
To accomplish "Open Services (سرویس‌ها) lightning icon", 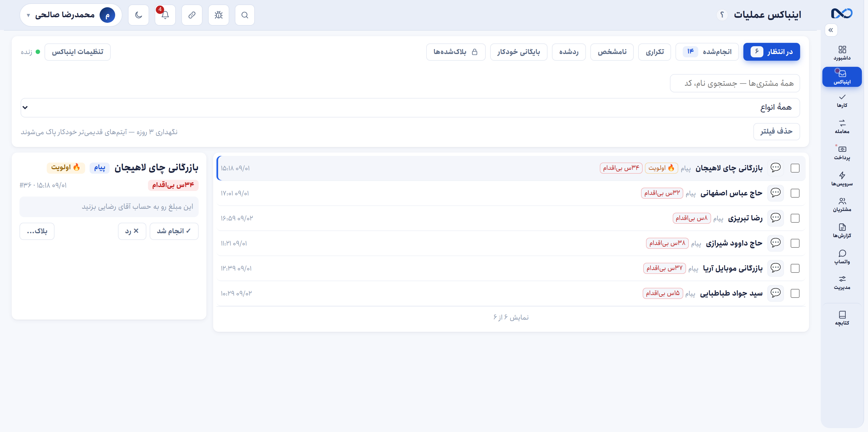I will [842, 179].
